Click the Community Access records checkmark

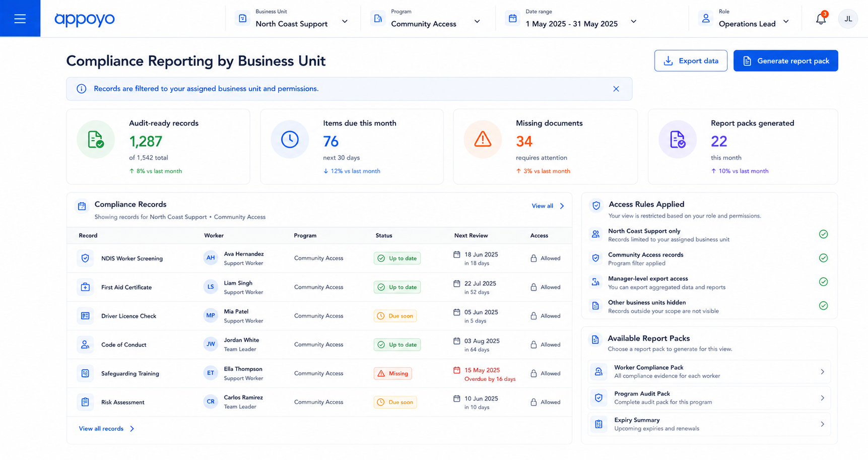[823, 258]
